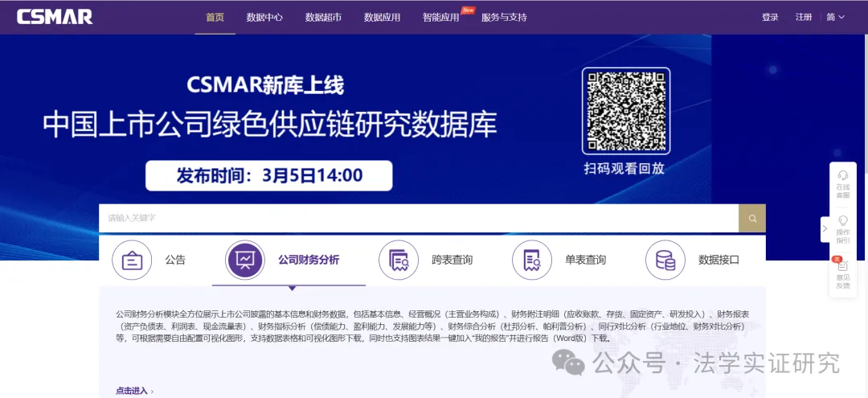868x398 pixels.
Task: Click the 公司财务分析 presentation icon
Action: (x=245, y=260)
